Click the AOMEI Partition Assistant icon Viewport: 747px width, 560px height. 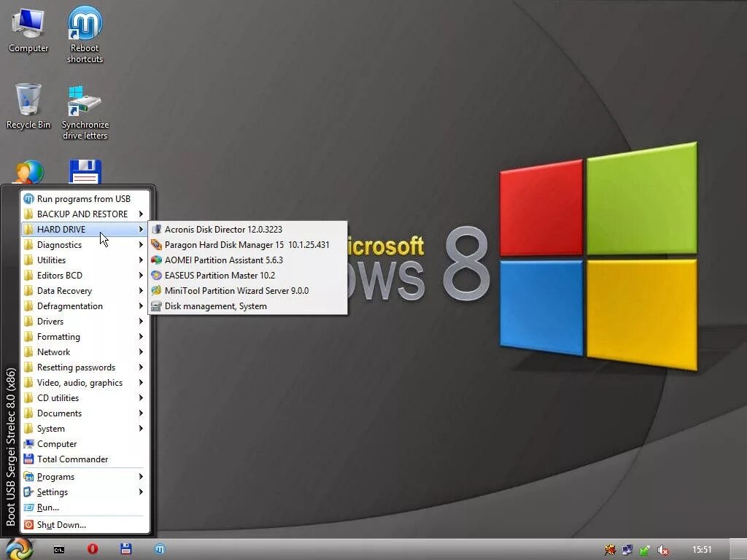(x=156, y=260)
